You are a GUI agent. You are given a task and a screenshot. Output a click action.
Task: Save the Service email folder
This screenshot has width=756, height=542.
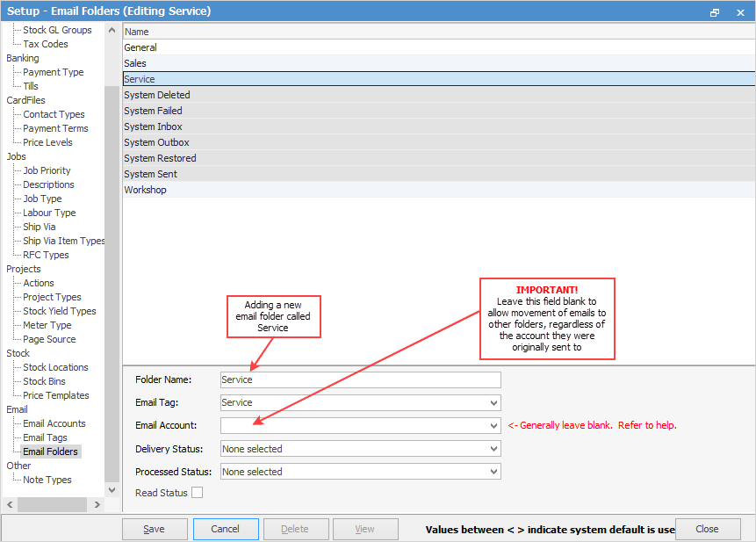click(155, 529)
